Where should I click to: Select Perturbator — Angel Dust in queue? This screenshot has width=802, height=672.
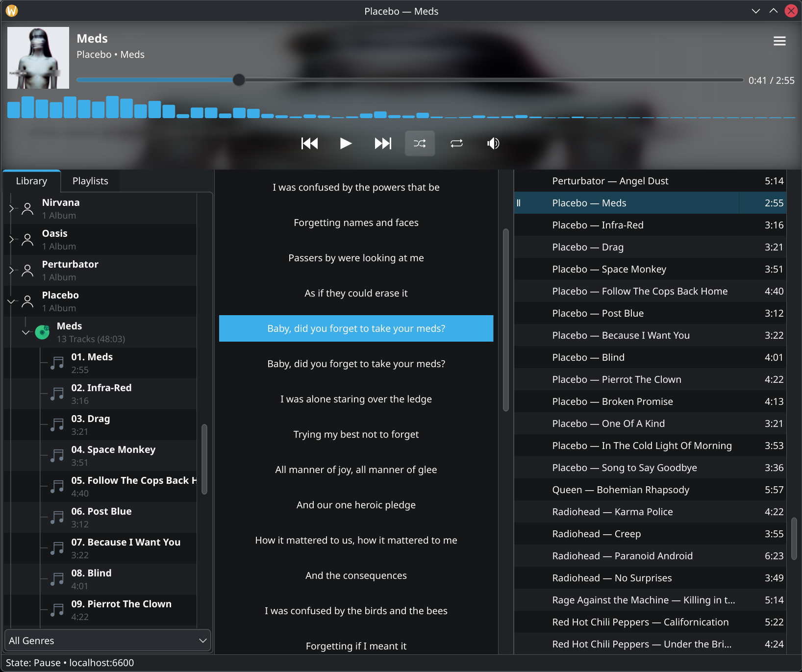pos(651,181)
